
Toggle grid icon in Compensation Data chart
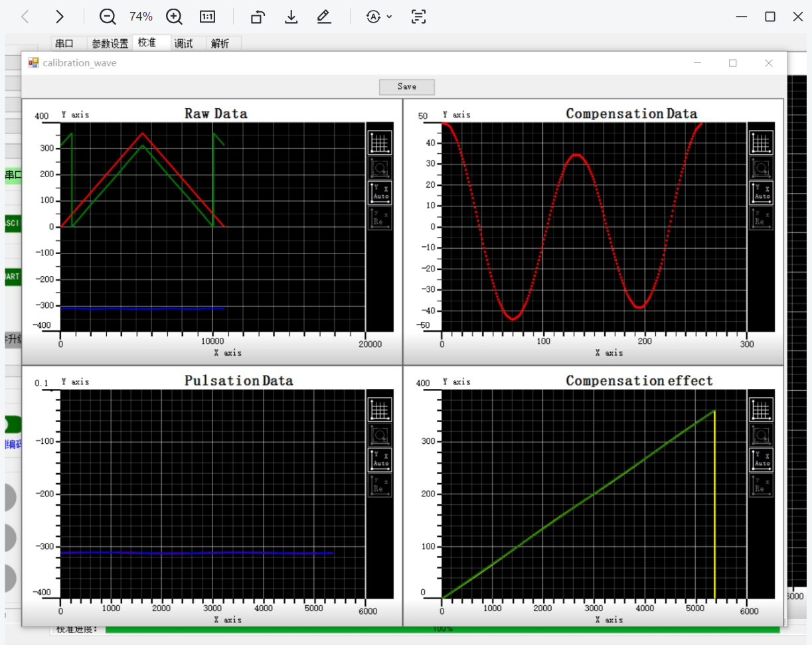(762, 142)
